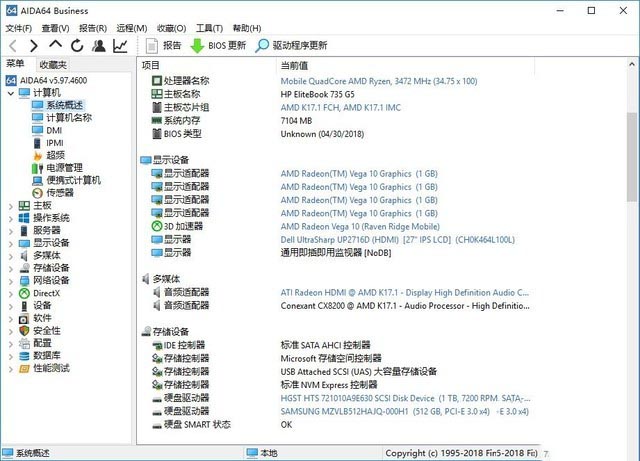Image resolution: width=640 pixels, height=461 pixels.
Task: Select the 超频 overclock tree item
Action: pyautogui.click(x=49, y=155)
